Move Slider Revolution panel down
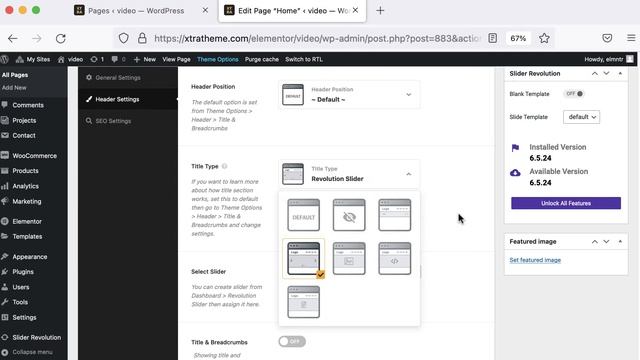640x360 pixels. point(607,73)
